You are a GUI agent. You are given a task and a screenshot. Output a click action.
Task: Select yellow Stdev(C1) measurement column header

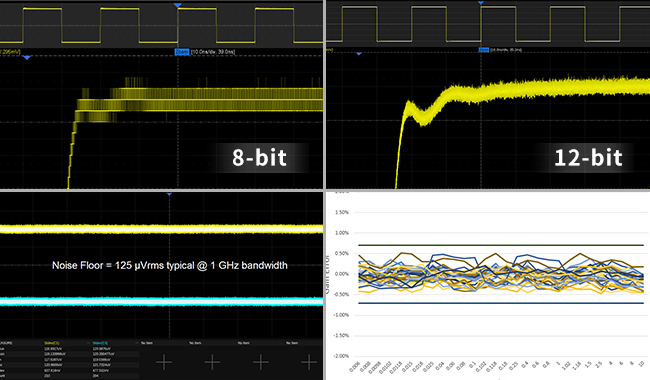[x=52, y=343]
